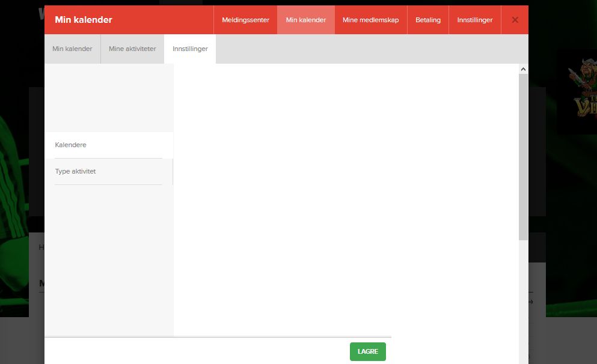The image size is (597, 364).
Task: Choose Kalendere in the side list
Action: [x=108, y=145]
